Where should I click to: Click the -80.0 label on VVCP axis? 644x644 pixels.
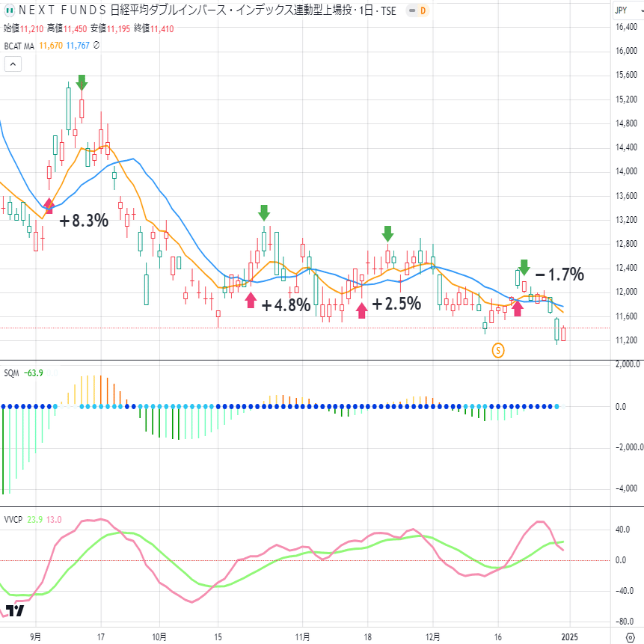(x=624, y=622)
